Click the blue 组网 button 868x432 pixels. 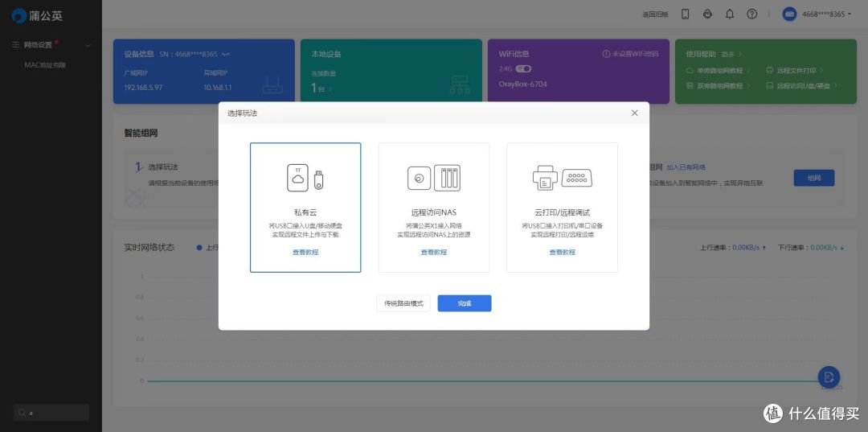[813, 178]
